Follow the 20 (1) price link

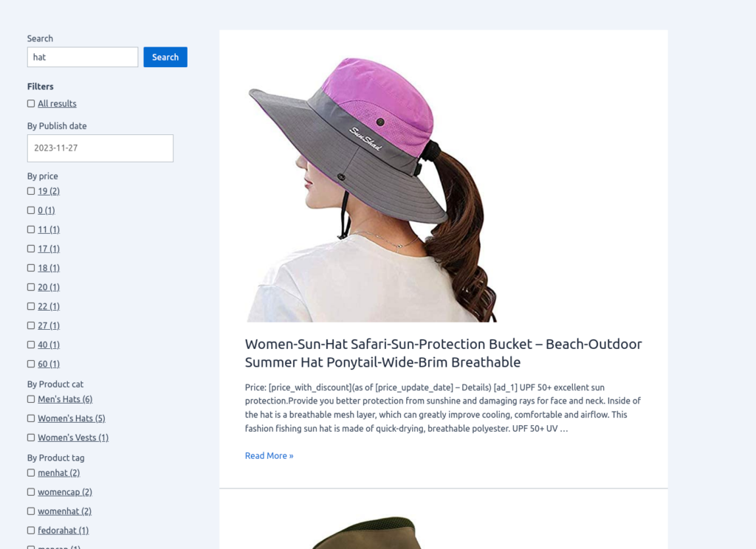pos(49,287)
